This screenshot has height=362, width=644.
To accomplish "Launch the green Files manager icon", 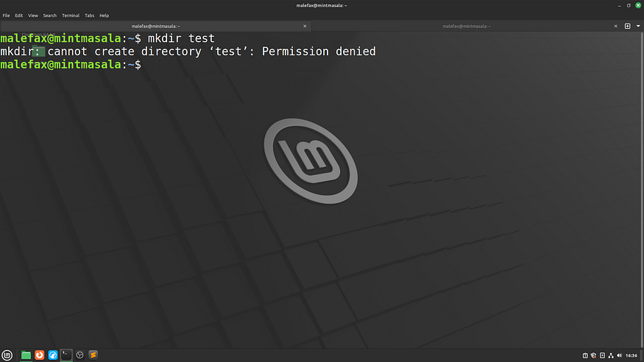I will [26, 355].
